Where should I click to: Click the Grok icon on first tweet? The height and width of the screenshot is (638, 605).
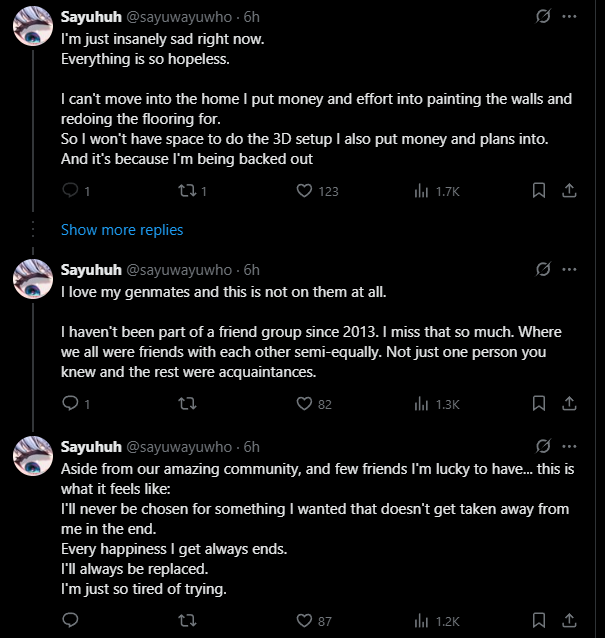[x=543, y=17]
